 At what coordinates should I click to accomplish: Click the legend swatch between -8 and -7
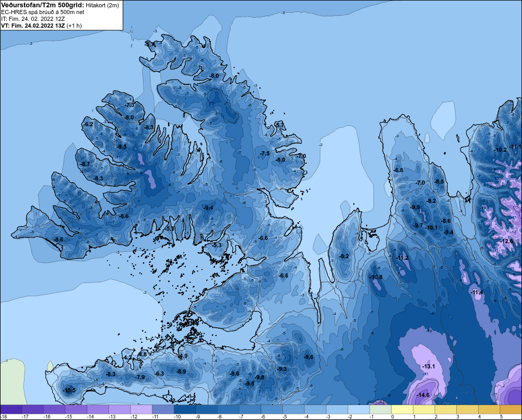[229, 410]
